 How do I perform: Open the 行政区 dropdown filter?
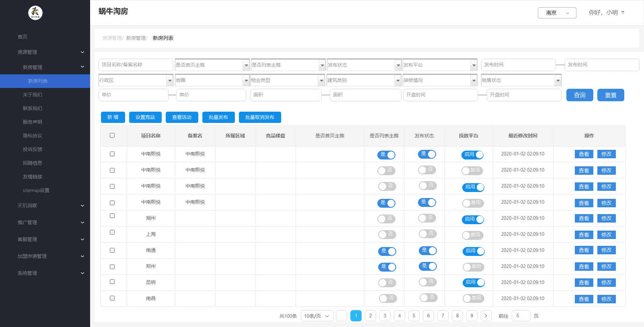pyautogui.click(x=136, y=80)
